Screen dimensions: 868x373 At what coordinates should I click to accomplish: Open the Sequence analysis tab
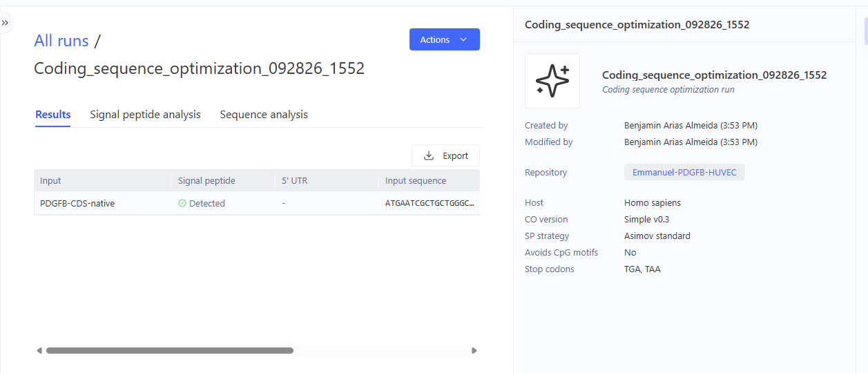point(264,115)
